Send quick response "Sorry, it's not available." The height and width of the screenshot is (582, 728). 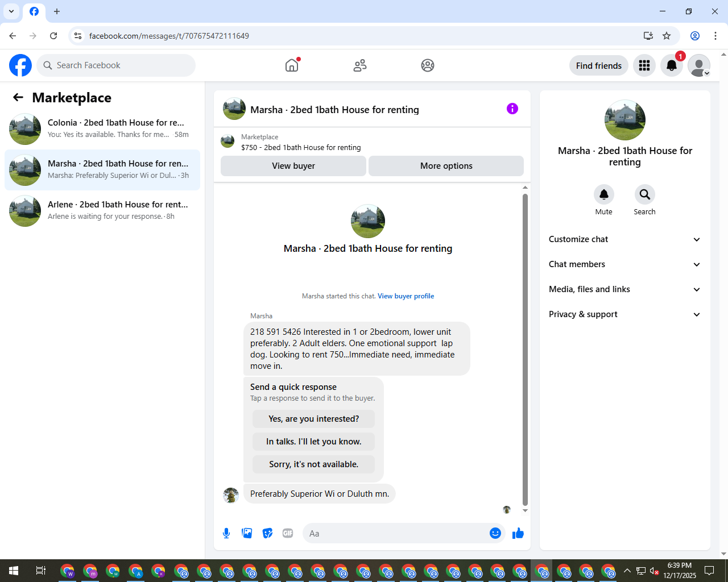(314, 464)
